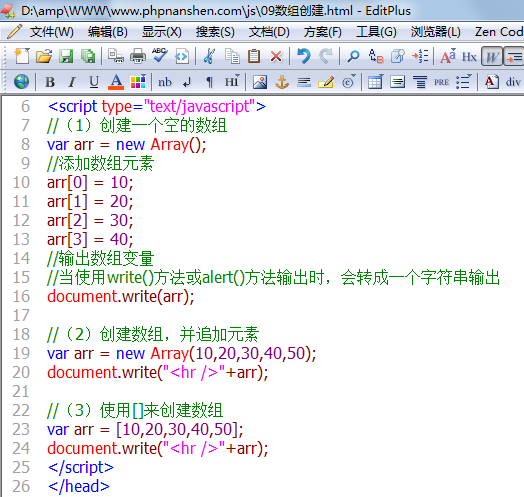Open the 浏览器(L) menu
This screenshot has width=524, height=497.
click(x=435, y=32)
